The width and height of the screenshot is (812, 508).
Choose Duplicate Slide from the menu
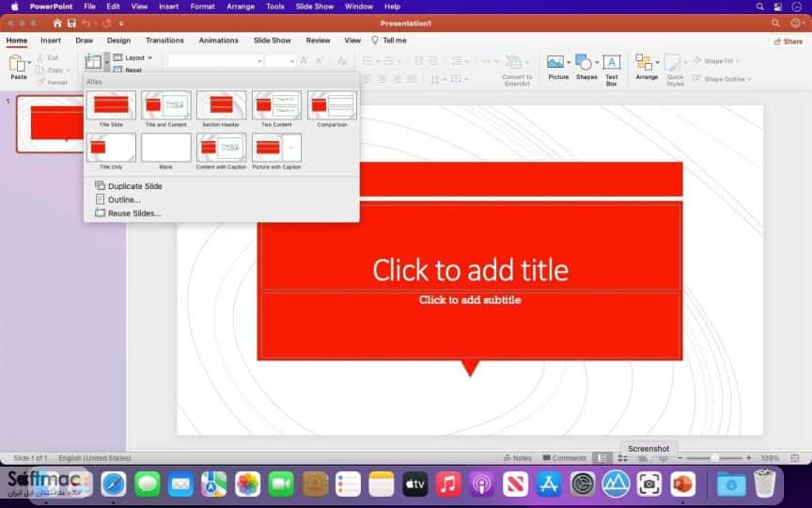click(x=129, y=186)
